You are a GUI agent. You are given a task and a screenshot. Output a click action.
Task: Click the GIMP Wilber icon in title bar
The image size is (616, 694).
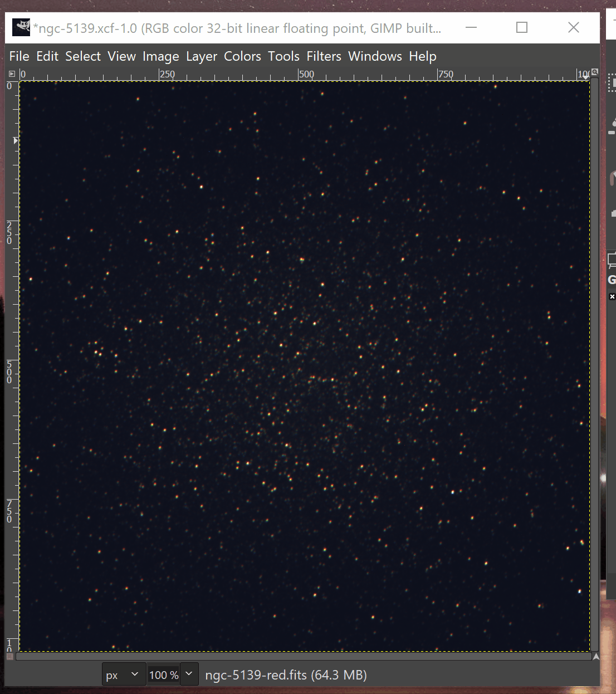click(x=21, y=27)
